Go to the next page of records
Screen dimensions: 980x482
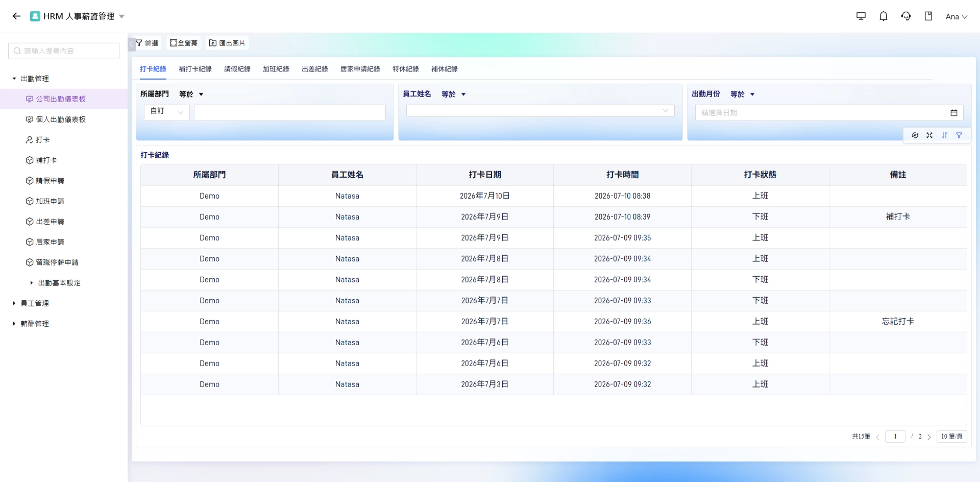pyautogui.click(x=929, y=437)
